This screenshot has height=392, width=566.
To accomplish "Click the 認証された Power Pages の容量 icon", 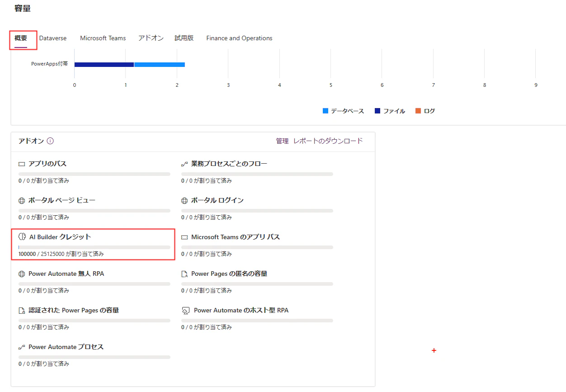I will (x=22, y=311).
